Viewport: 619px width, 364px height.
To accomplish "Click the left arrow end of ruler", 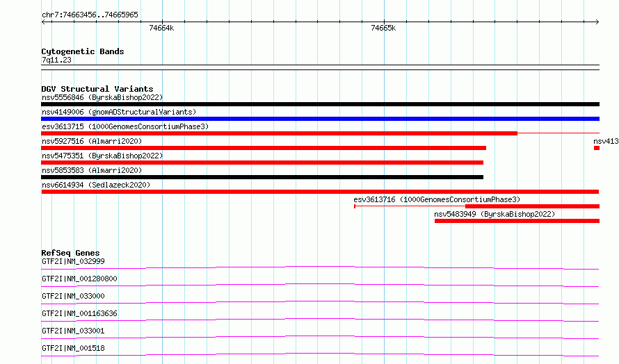I will click(x=43, y=22).
